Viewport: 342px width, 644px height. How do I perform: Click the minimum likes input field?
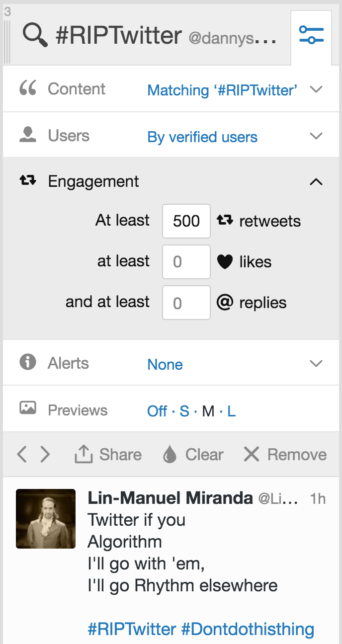186,261
